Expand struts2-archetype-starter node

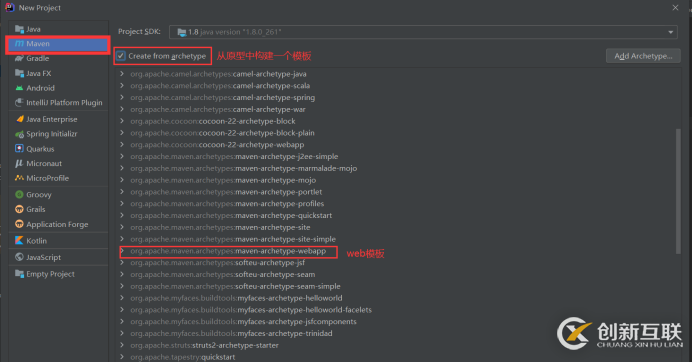[x=122, y=345]
